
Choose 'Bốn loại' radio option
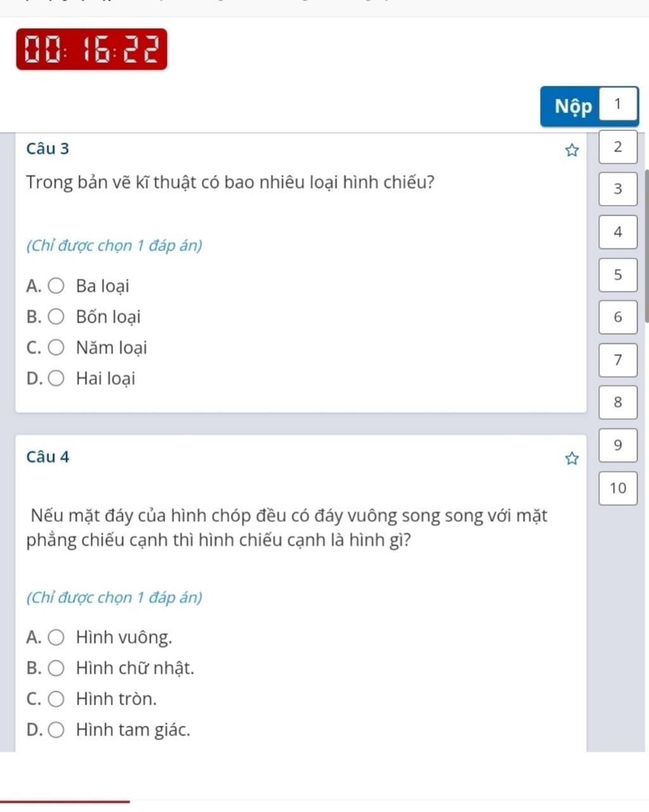(x=56, y=317)
